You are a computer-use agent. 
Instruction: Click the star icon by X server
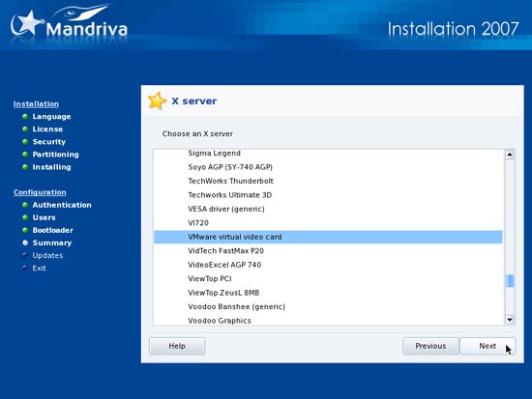[x=157, y=101]
